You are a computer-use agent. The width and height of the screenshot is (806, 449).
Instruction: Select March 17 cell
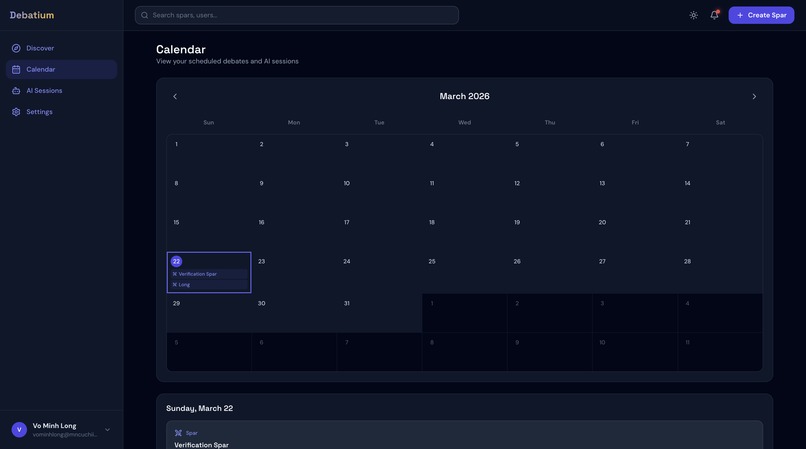[x=379, y=232]
